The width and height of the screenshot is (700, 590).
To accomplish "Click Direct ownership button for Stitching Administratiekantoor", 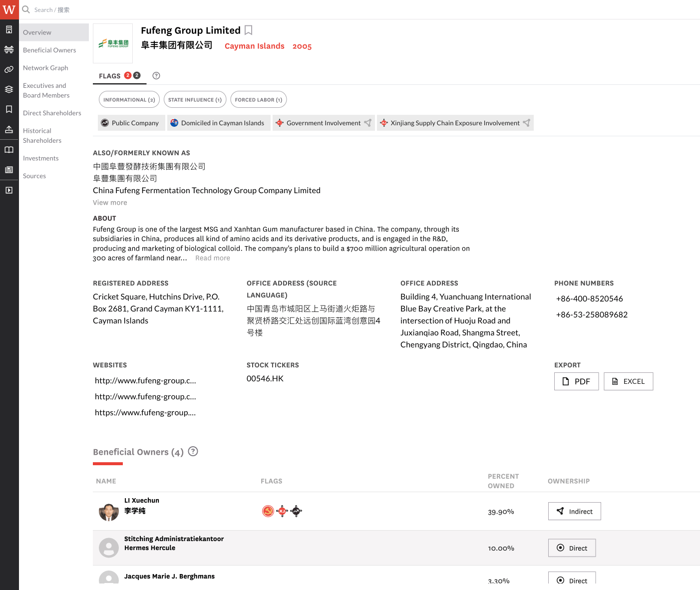I will pyautogui.click(x=572, y=548).
